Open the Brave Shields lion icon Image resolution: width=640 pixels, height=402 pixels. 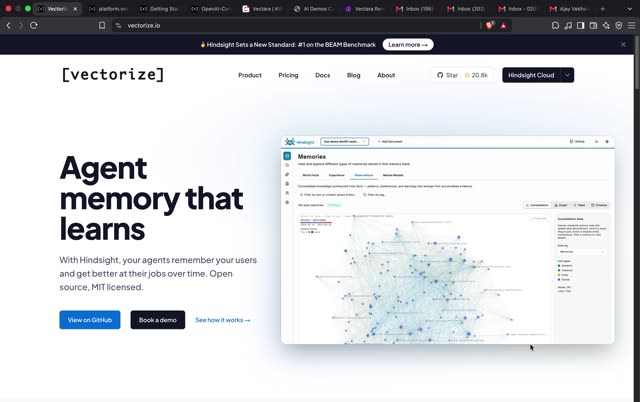click(x=489, y=25)
